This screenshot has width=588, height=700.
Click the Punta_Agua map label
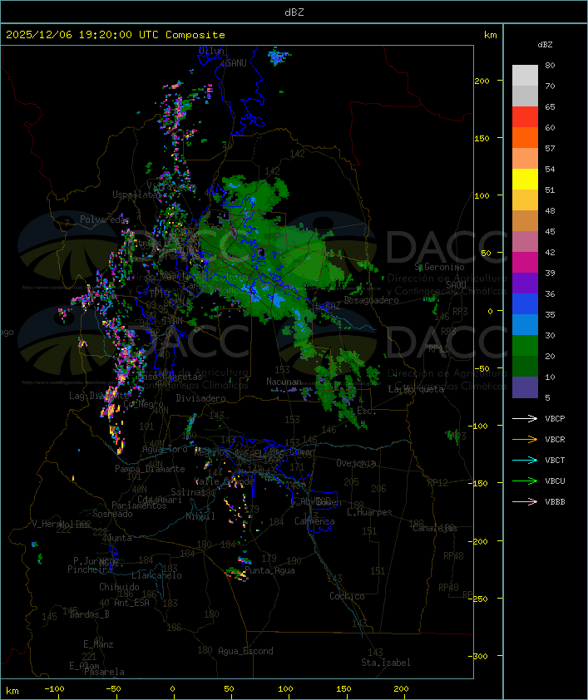(x=269, y=570)
